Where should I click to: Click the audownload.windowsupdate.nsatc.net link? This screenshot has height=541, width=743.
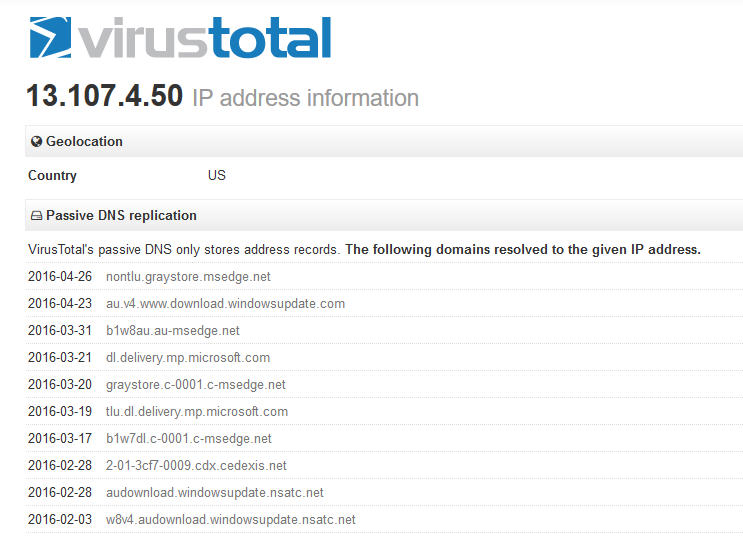coord(214,493)
